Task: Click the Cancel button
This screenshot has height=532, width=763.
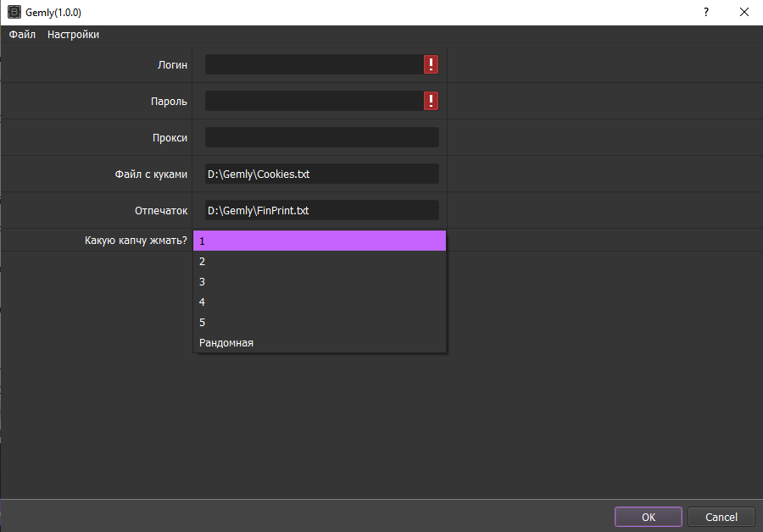Action: tap(721, 517)
